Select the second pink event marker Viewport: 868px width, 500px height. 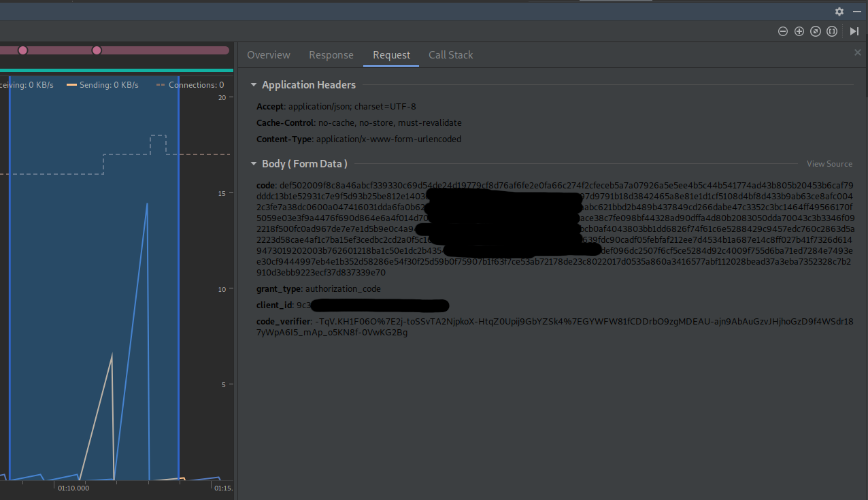tap(97, 50)
